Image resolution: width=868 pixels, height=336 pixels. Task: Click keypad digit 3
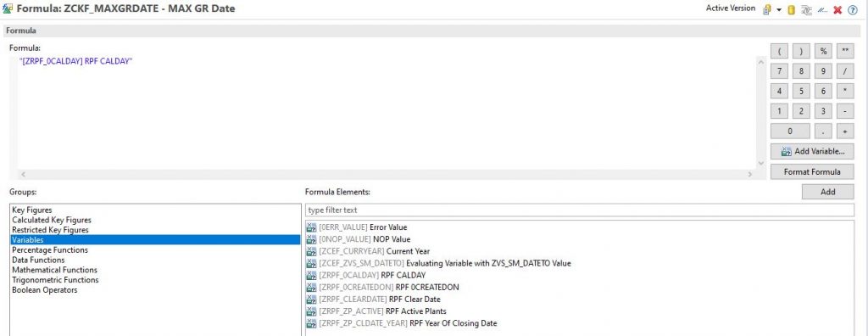point(823,111)
